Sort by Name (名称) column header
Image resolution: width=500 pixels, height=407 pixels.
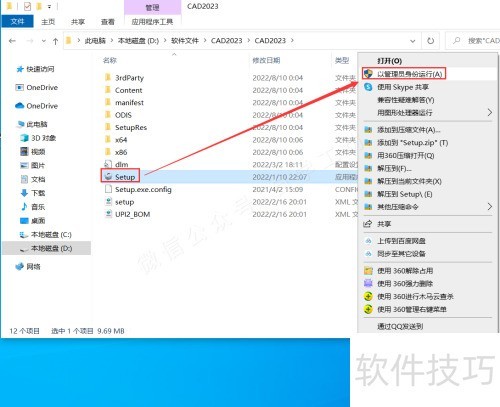109,60
